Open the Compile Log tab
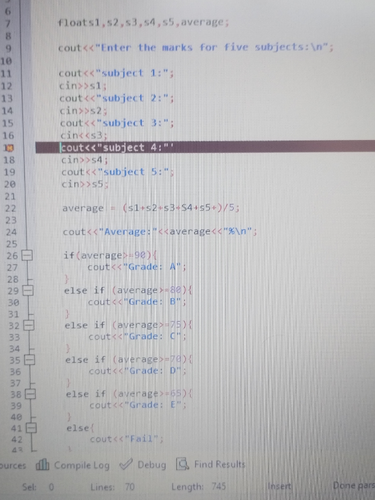This screenshot has height=500, width=375. (x=73, y=465)
